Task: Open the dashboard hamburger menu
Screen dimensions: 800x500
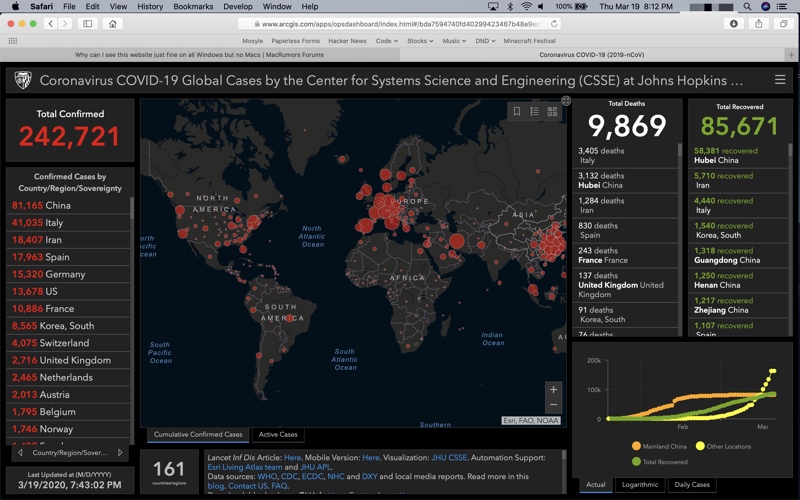Action: click(780, 80)
